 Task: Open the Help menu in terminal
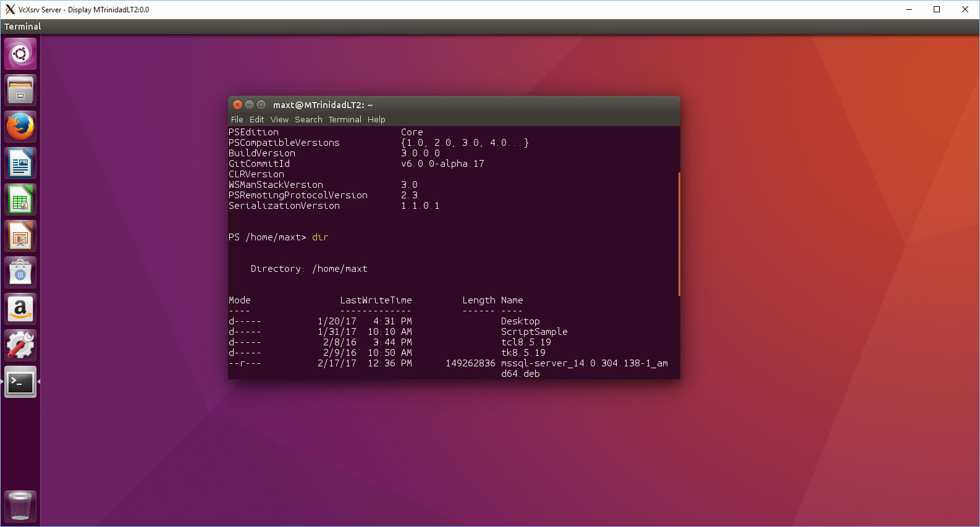pyautogui.click(x=376, y=119)
